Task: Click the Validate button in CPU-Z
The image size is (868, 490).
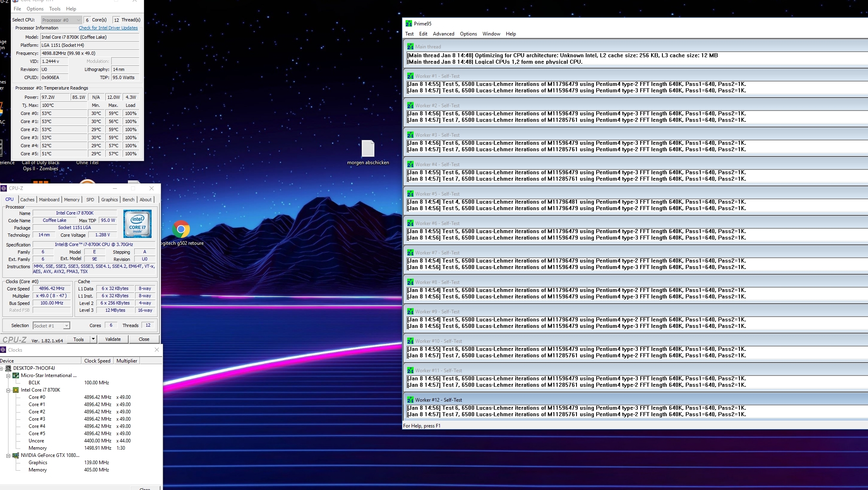Action: tap(113, 339)
